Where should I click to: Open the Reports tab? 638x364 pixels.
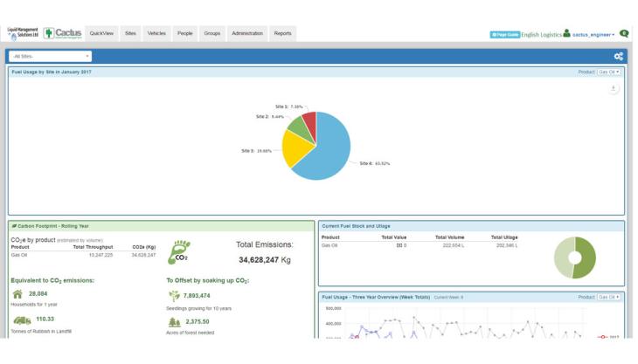click(x=282, y=33)
